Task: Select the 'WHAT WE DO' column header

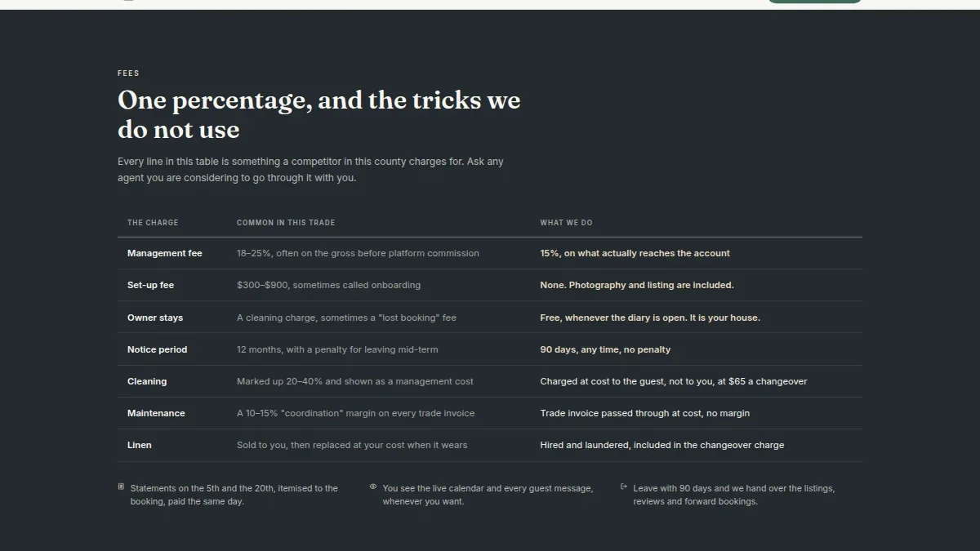Action: click(566, 223)
